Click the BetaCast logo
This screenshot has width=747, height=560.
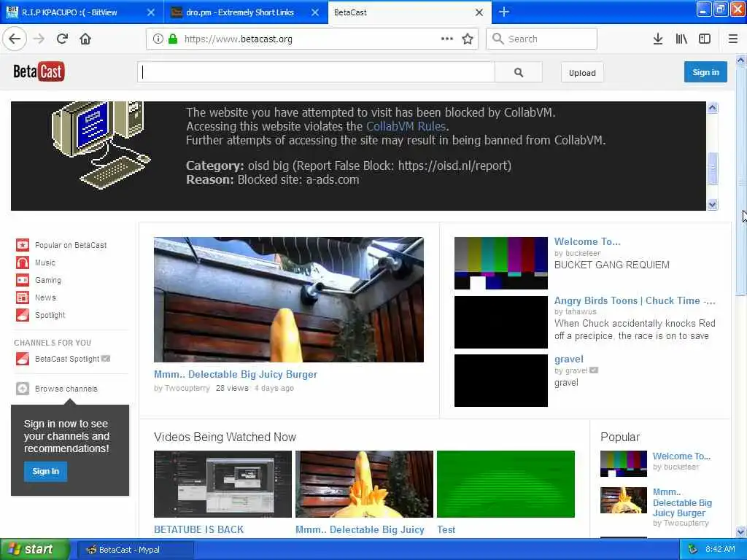39,72
